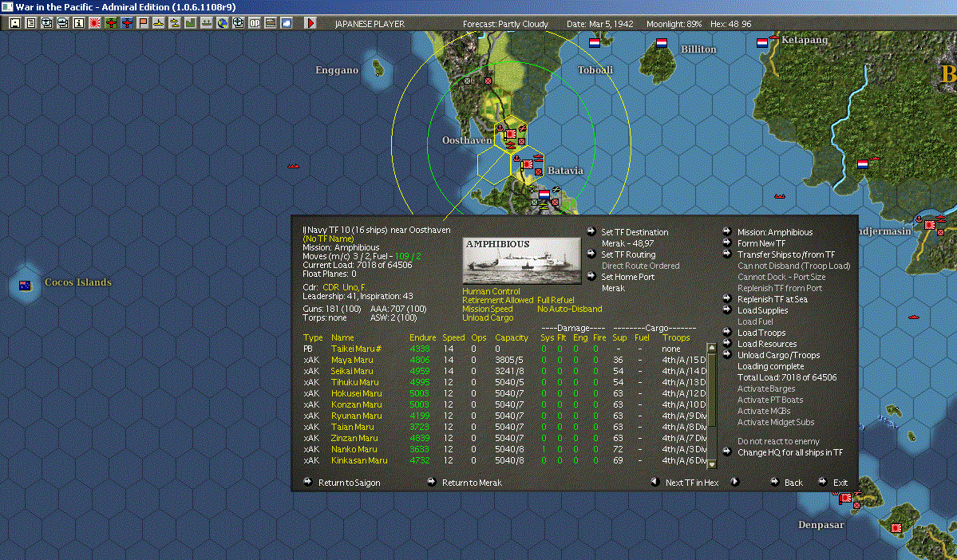Toggle Full Refuel setting

click(556, 300)
